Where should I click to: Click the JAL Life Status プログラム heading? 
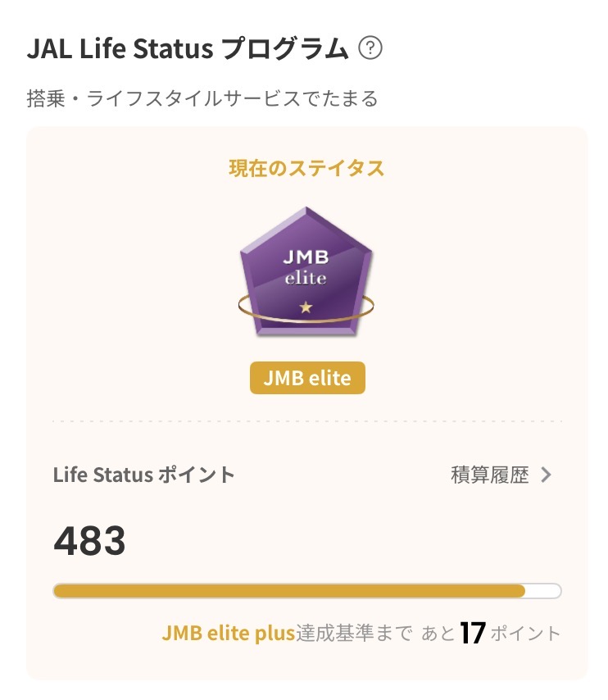[188, 49]
